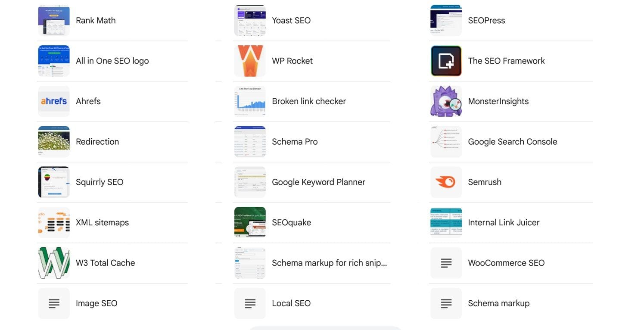Select the Yoast SEO label
The height and width of the screenshot is (330, 644).
[x=291, y=20]
